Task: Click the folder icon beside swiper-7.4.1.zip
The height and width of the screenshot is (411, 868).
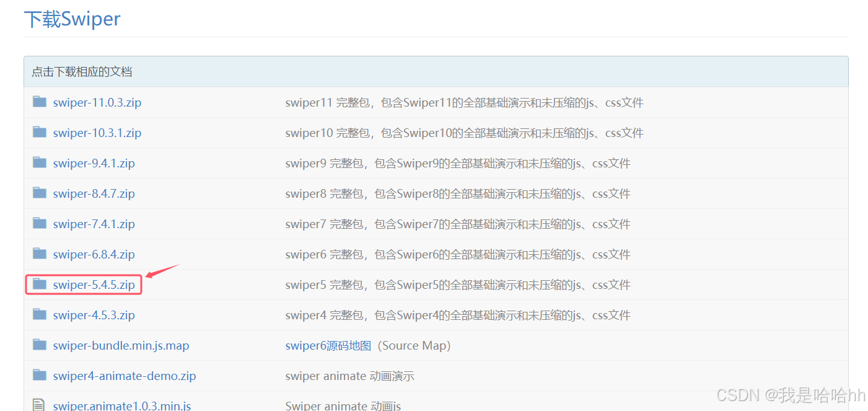Action: point(40,223)
